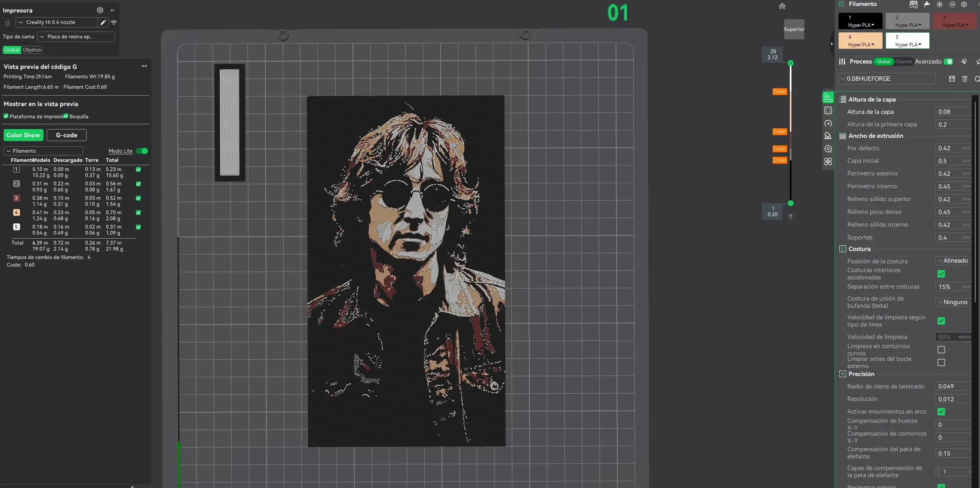Click the Altura de la capa value field

(x=953, y=112)
